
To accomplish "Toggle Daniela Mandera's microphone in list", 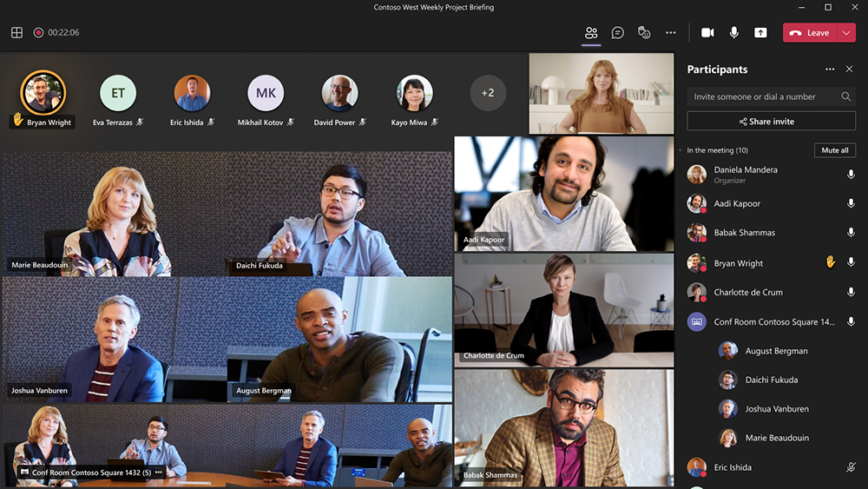I will (851, 175).
